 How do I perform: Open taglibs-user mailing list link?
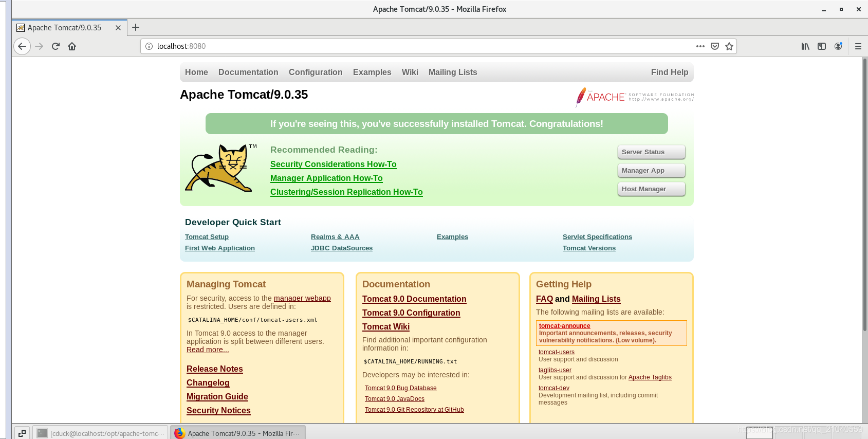pos(555,370)
